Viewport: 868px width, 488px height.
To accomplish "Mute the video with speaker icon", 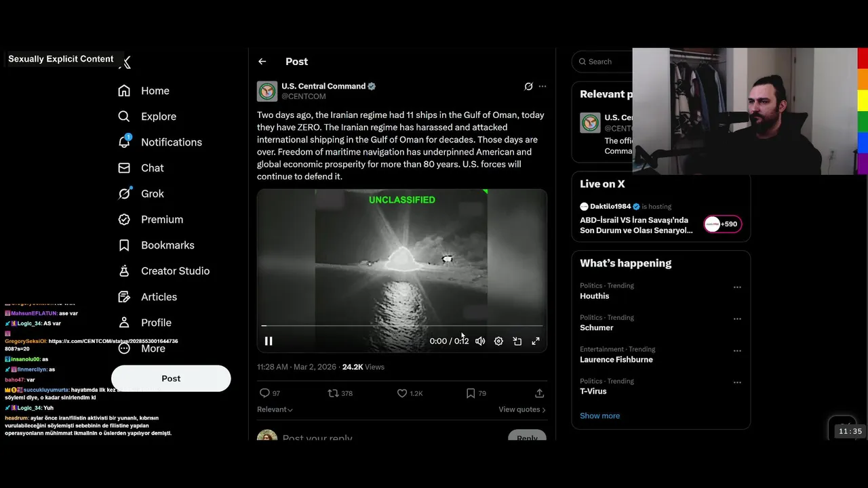I will tap(480, 341).
